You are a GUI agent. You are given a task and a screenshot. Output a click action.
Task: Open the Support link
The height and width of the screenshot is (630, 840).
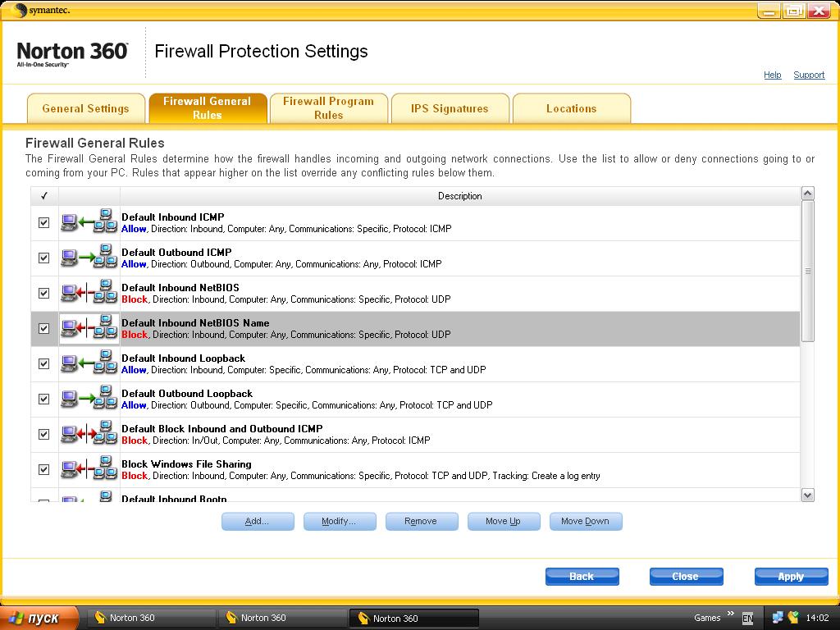809,75
